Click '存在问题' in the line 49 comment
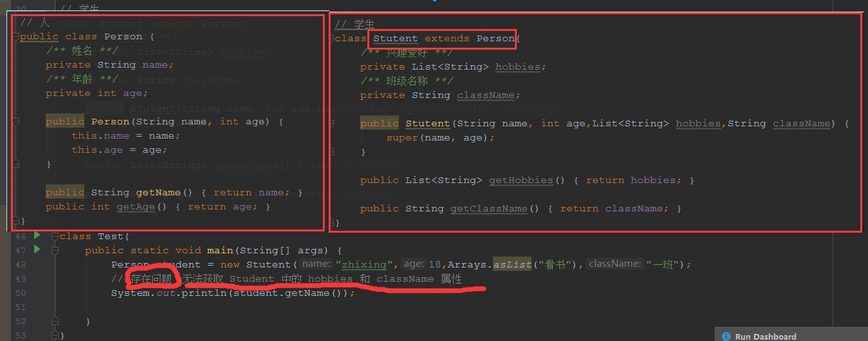The image size is (868, 341). coord(151,278)
